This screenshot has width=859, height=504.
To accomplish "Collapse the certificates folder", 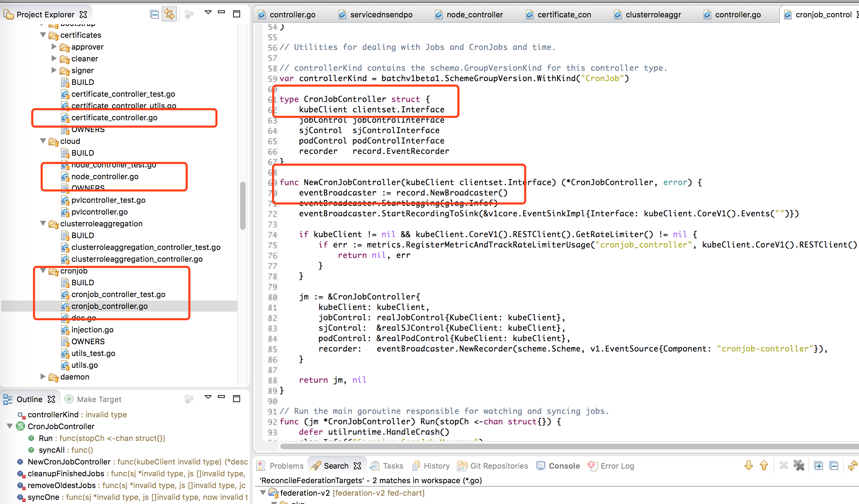I will (x=43, y=35).
